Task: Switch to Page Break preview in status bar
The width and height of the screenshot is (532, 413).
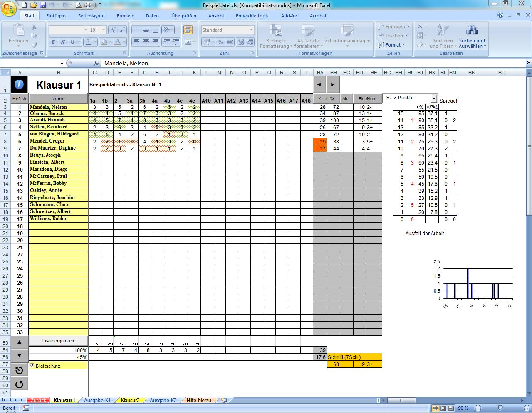Action: 450,408
